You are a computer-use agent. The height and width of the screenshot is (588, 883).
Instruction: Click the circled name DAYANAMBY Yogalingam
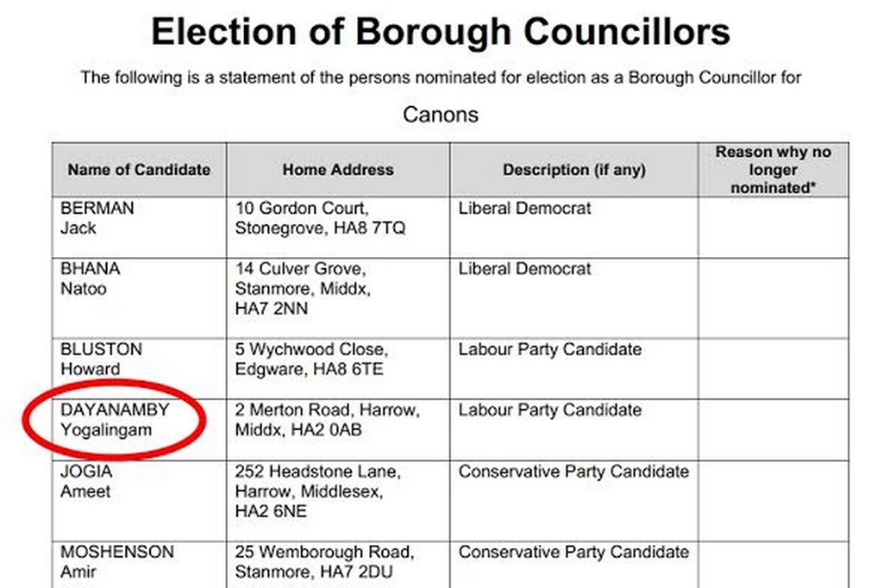pyautogui.click(x=115, y=420)
